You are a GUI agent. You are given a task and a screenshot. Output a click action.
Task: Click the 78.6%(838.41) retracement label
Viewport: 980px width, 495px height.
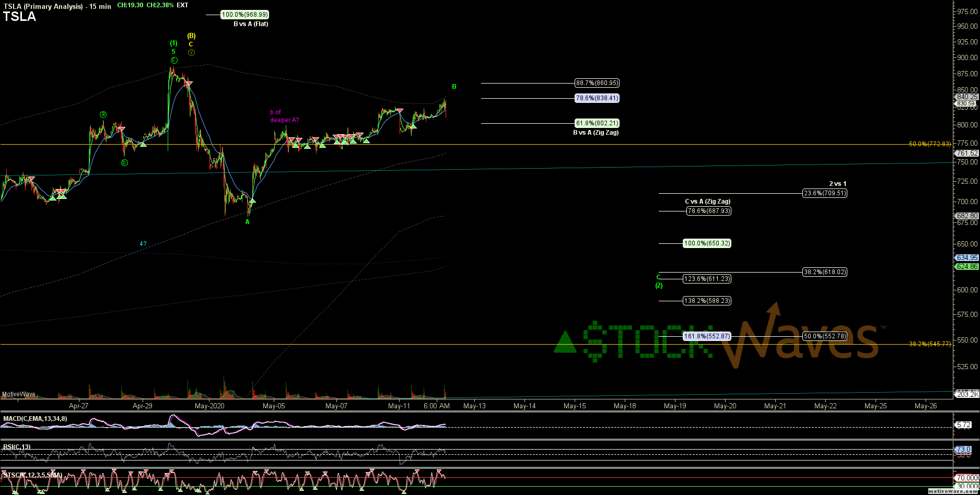pyautogui.click(x=597, y=98)
